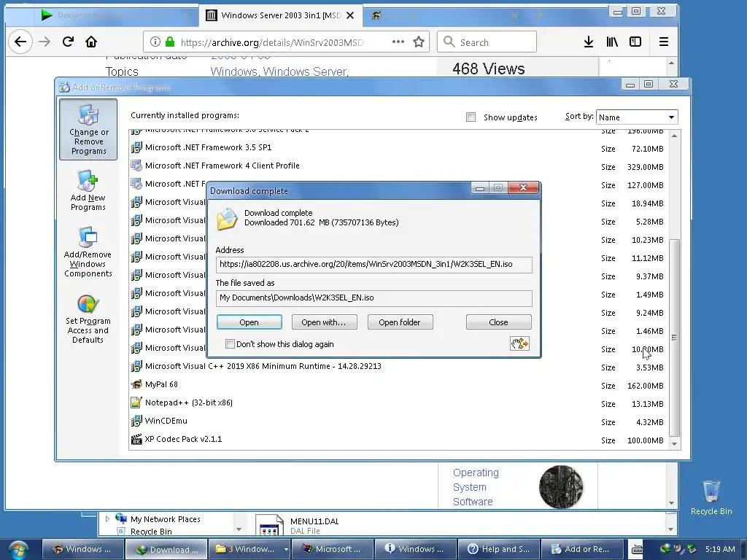The image size is (747, 560).
Task: Click the programs list scroll down arrow
Action: [674, 443]
